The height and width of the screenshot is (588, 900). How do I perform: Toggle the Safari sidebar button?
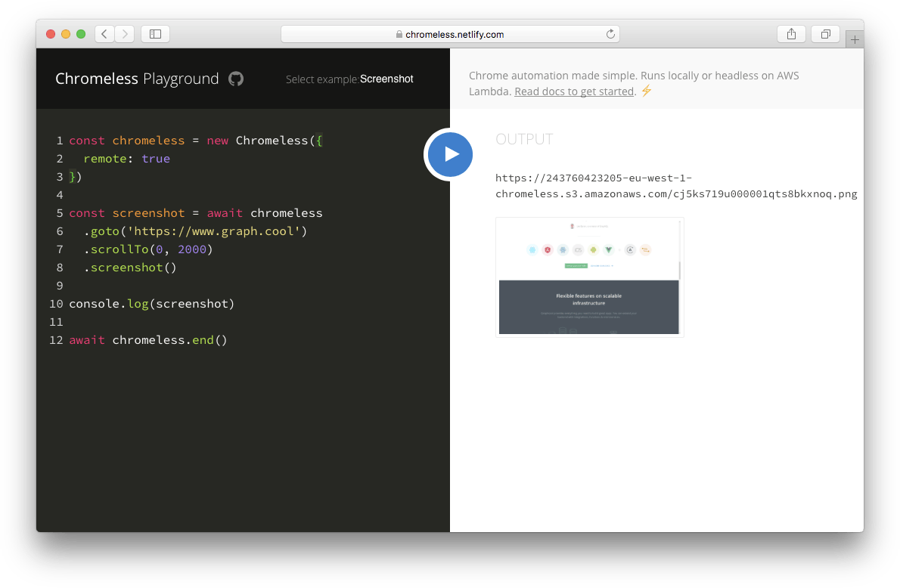[155, 35]
